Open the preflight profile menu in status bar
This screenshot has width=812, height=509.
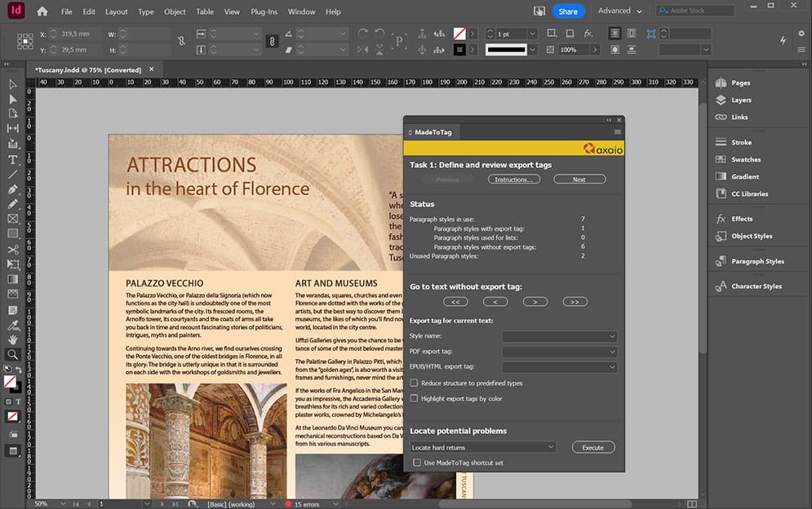pyautogui.click(x=273, y=504)
